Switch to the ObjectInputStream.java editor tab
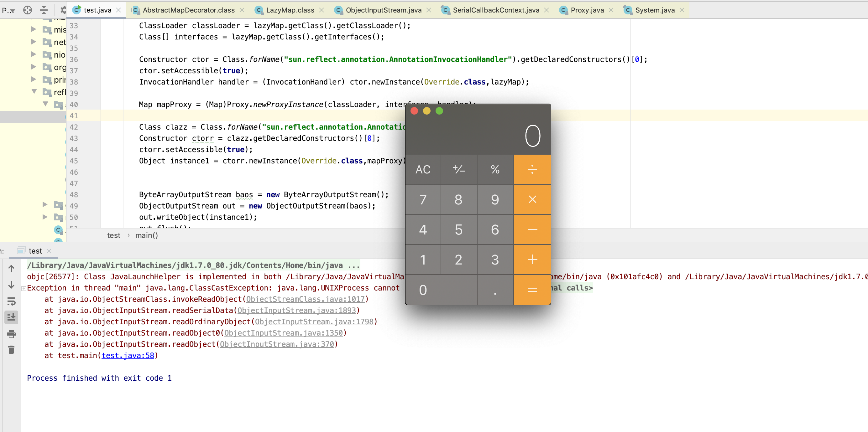This screenshot has width=868, height=432. pos(384,10)
